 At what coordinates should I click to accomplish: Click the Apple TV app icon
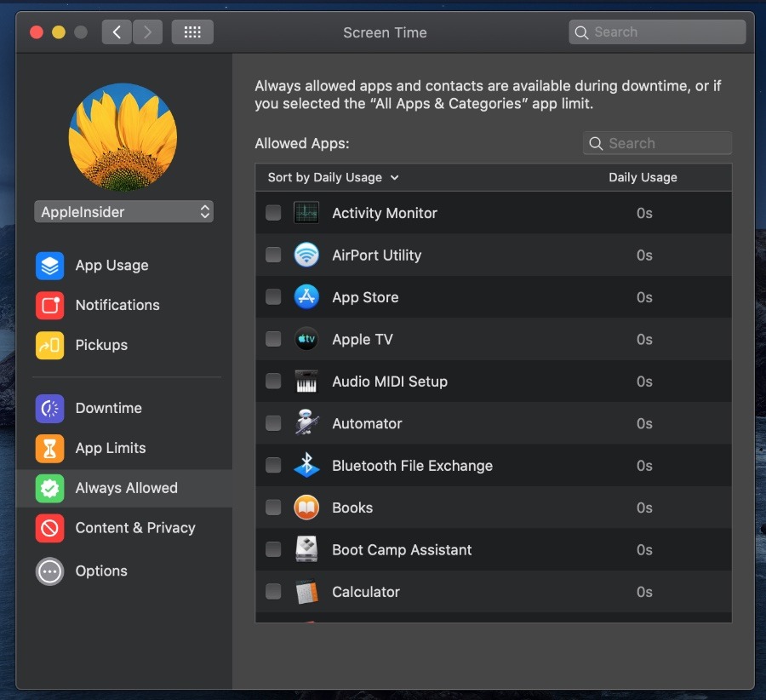click(x=306, y=339)
